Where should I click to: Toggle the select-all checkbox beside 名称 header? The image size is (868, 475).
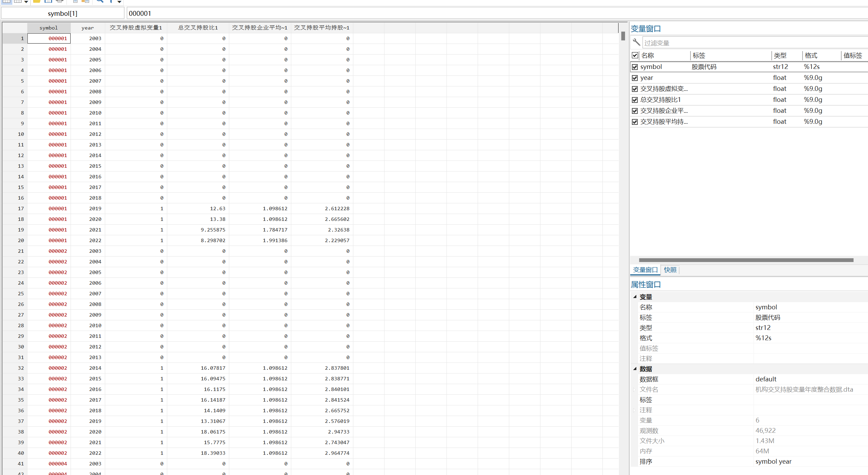(x=635, y=55)
